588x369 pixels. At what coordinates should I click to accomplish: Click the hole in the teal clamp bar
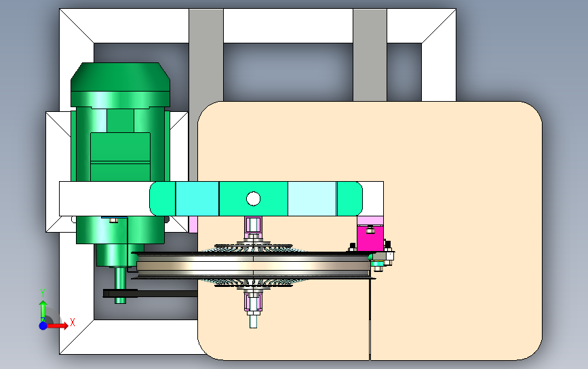pyautogui.click(x=253, y=199)
